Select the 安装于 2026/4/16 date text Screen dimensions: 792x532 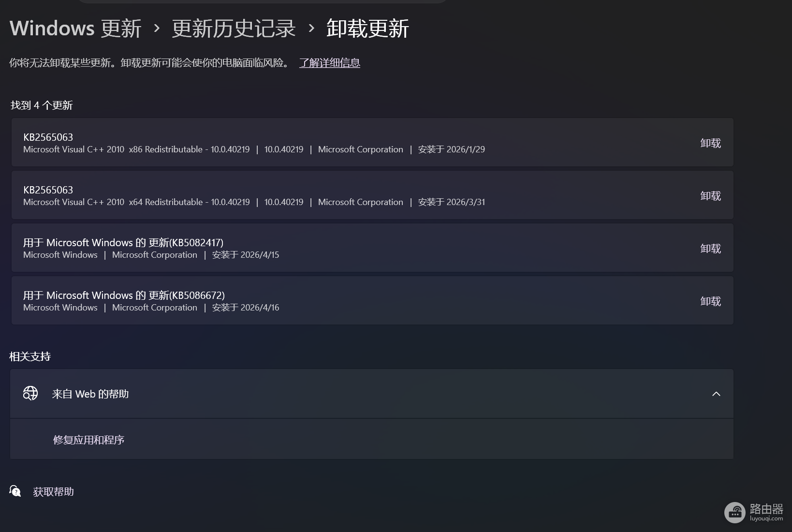click(x=246, y=308)
